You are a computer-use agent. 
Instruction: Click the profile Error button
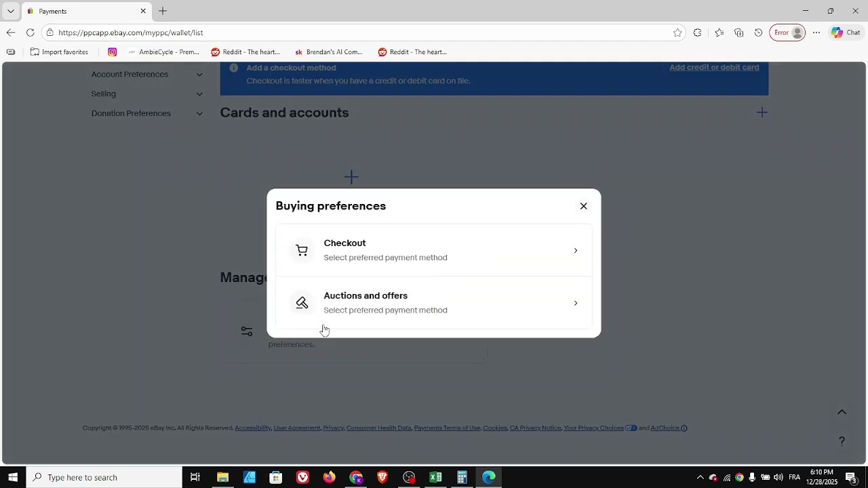pyautogui.click(x=787, y=33)
